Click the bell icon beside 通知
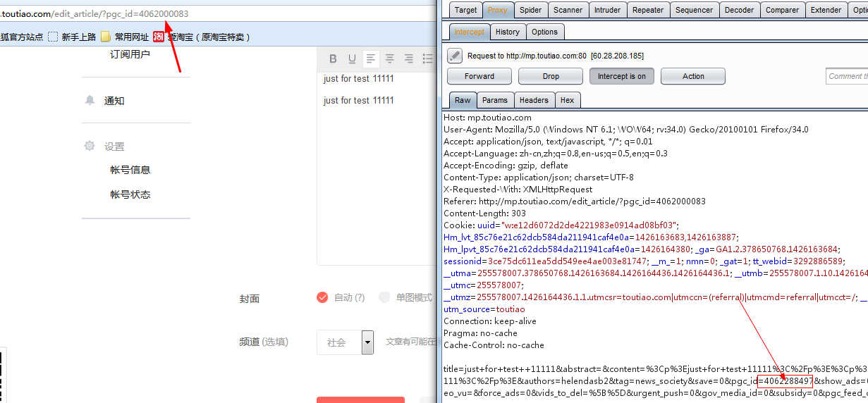 click(x=90, y=100)
